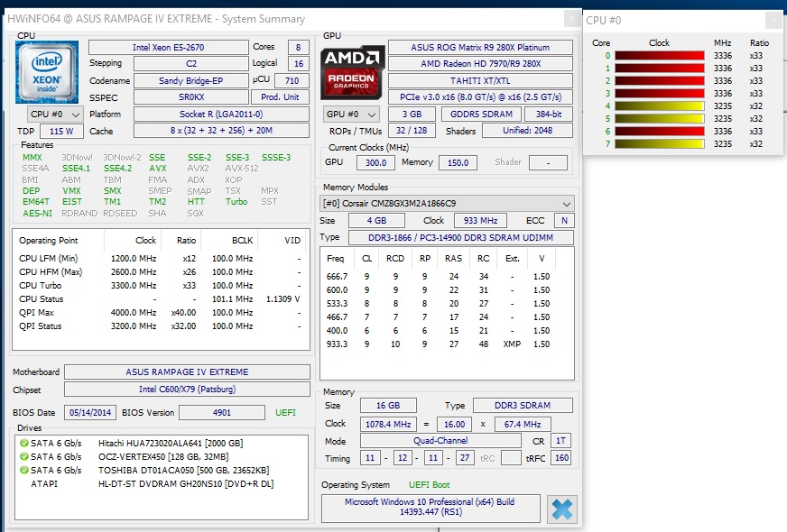Open the CPU #0 selector dropdown
This screenshot has width=787, height=532.
[x=55, y=115]
